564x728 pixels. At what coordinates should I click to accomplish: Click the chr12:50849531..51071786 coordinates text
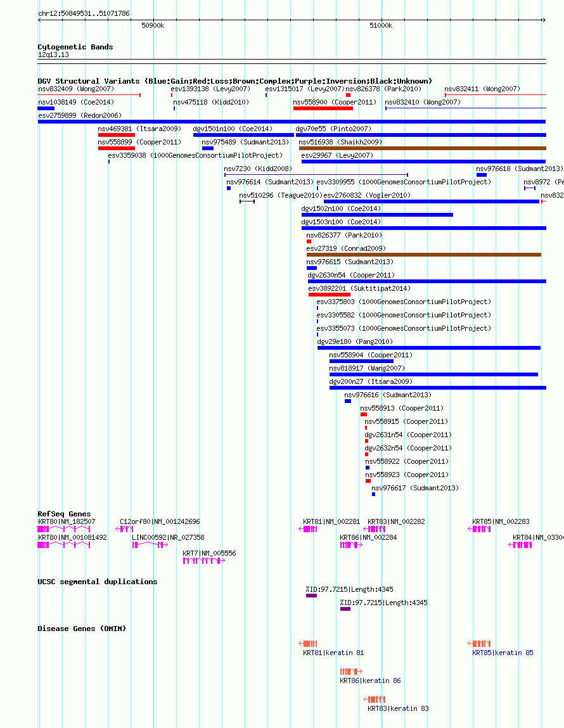coord(84,13)
